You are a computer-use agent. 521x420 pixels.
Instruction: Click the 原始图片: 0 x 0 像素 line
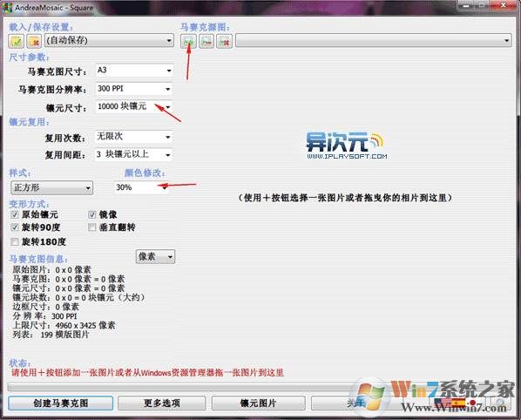point(51,269)
